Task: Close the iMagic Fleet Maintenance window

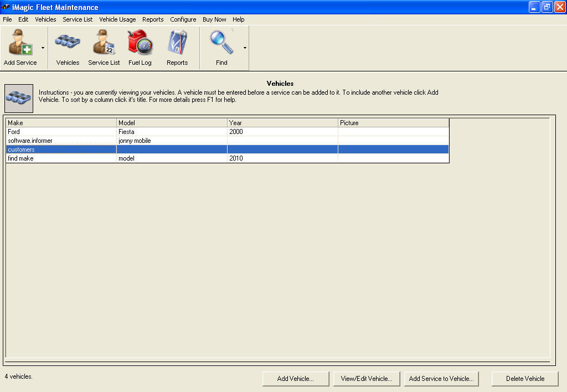Action: (560, 7)
